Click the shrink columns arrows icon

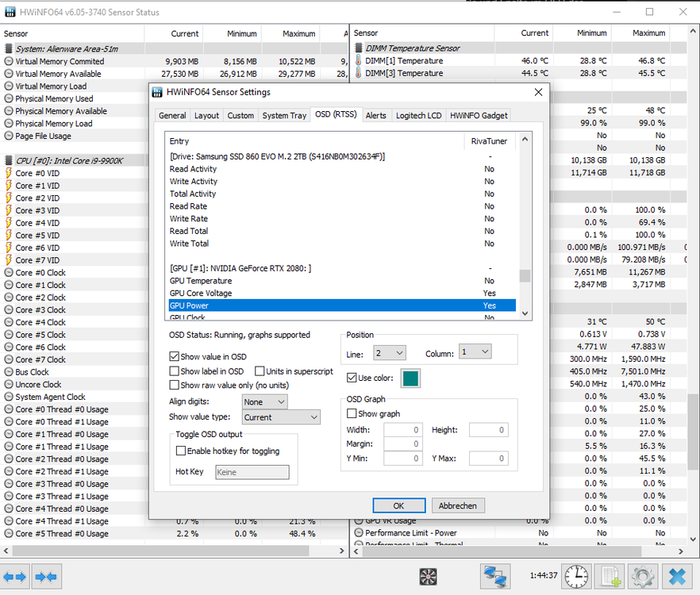coord(46,576)
